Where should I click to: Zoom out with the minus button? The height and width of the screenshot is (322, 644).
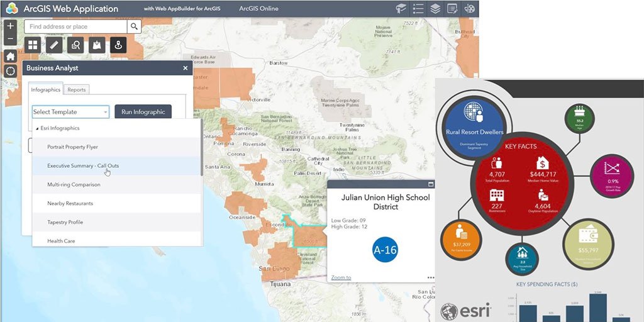click(x=10, y=39)
